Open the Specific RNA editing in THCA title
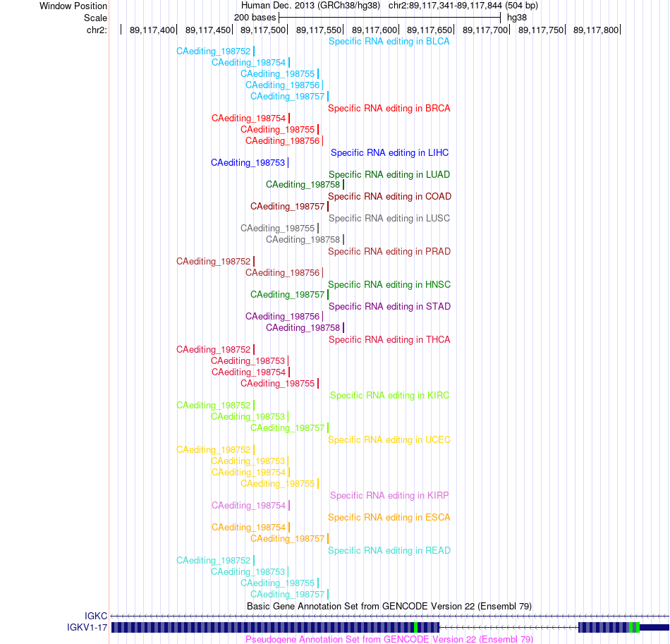Viewport: 670px width, 644px height. point(389,340)
